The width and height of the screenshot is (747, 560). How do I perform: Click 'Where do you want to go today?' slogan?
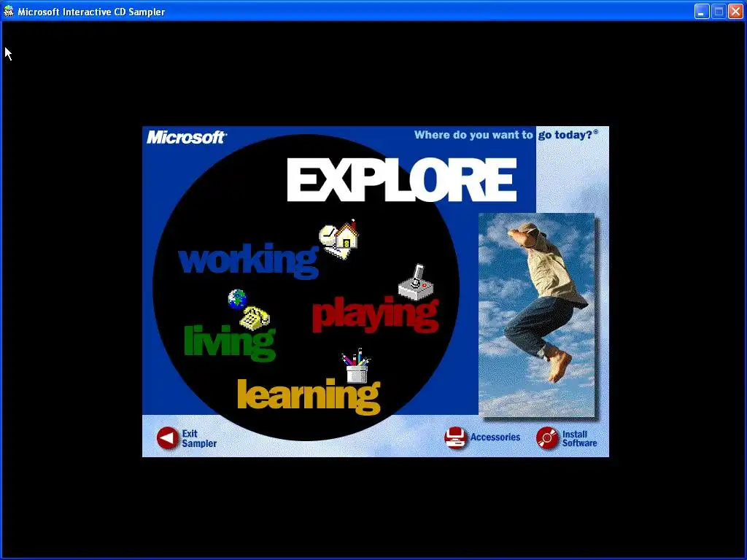[x=506, y=135]
